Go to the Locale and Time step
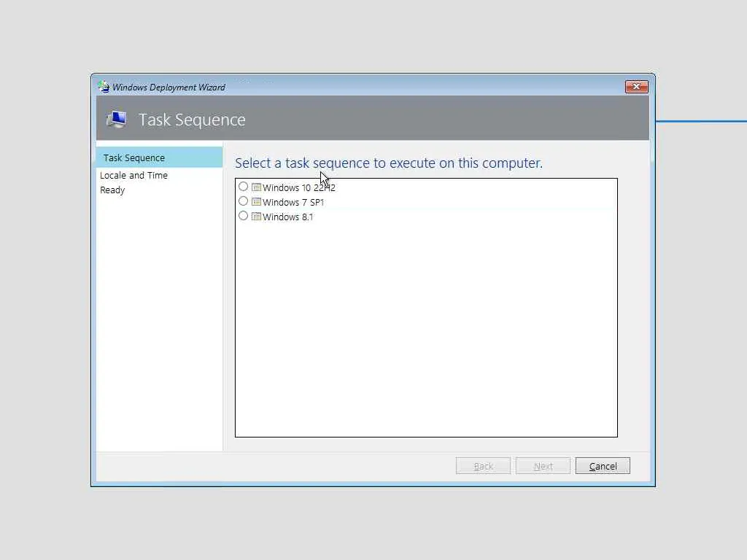Viewport: 747px width, 560px height. [x=134, y=175]
